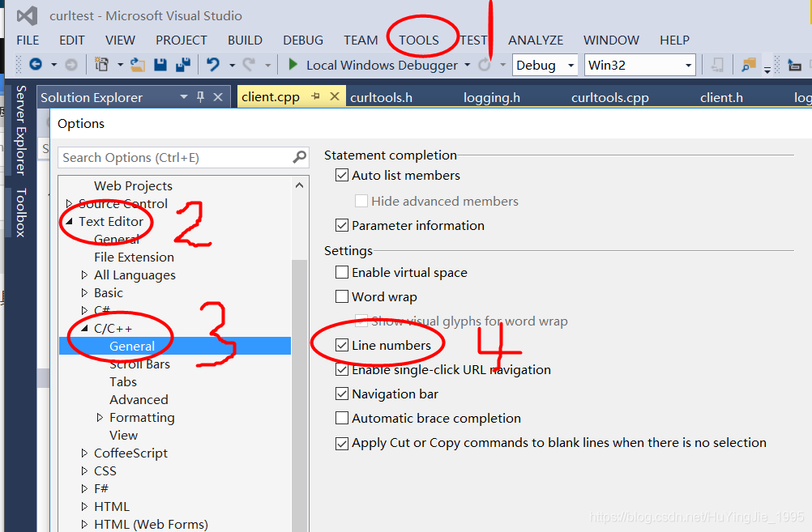
Task: Toggle Auto list members checkbox
Action: point(342,175)
